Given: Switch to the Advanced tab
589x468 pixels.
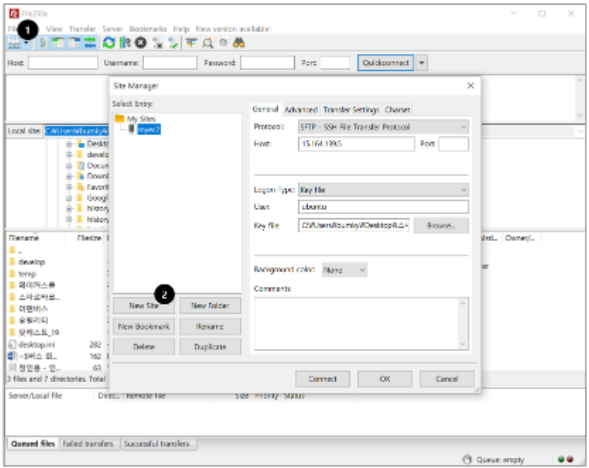Looking at the screenshot, I should click(x=301, y=110).
